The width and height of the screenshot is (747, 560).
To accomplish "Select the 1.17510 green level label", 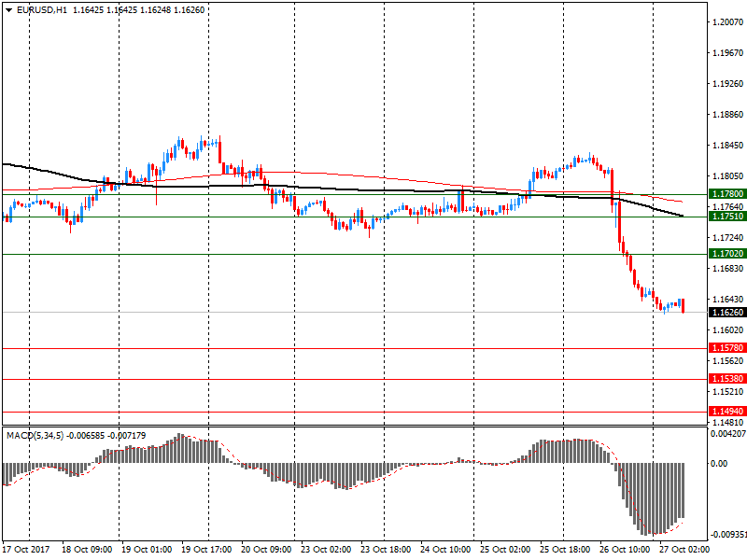I will [727, 217].
